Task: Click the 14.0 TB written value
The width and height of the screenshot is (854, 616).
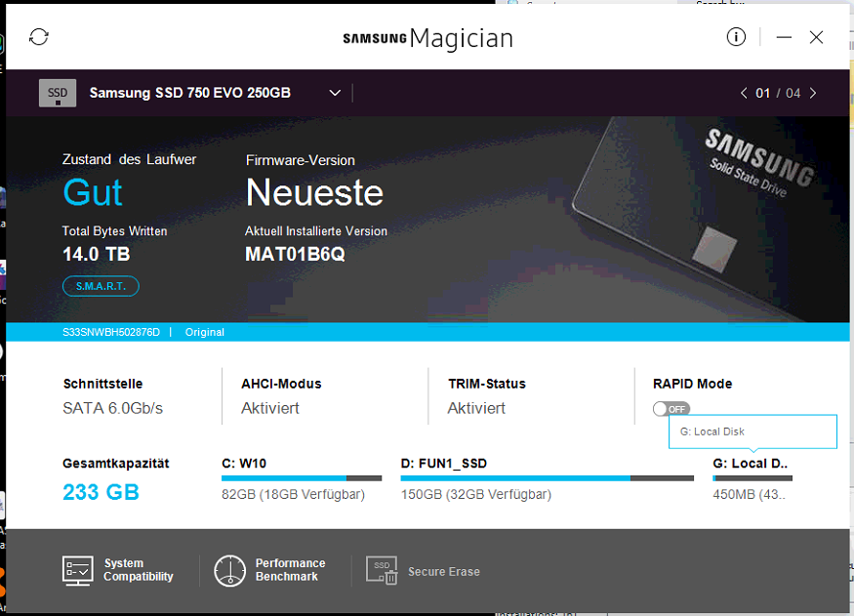Action: coord(97,255)
